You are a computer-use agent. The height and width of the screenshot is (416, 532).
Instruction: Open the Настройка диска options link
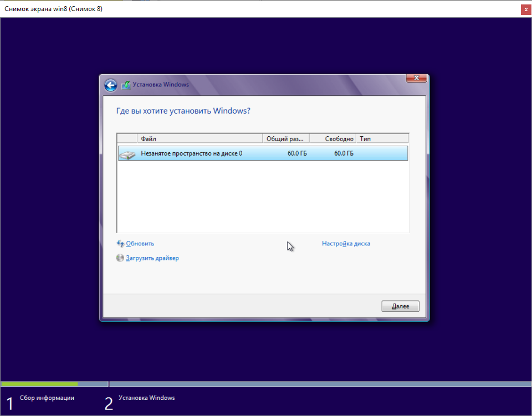point(346,243)
